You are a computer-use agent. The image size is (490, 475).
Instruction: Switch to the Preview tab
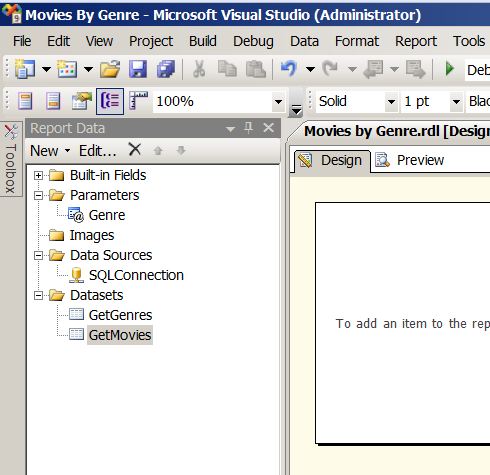click(x=410, y=160)
